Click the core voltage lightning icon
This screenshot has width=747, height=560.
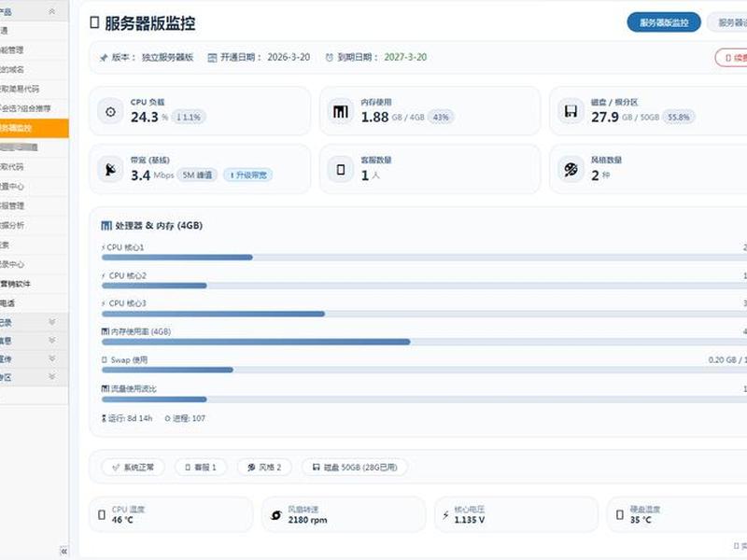445,515
